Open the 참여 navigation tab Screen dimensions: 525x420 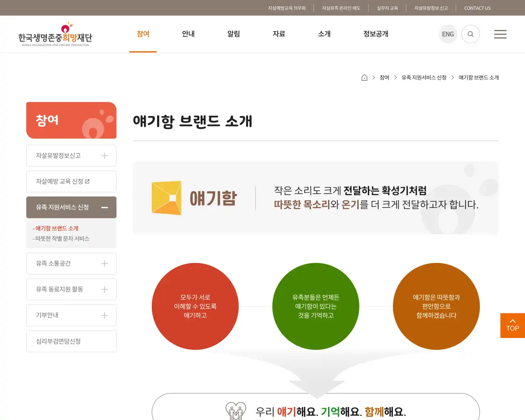click(x=143, y=34)
